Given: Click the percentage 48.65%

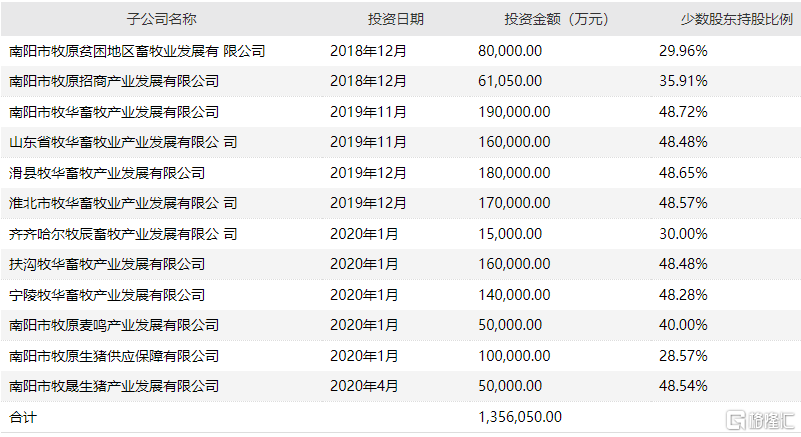Looking at the screenshot, I should (683, 173).
